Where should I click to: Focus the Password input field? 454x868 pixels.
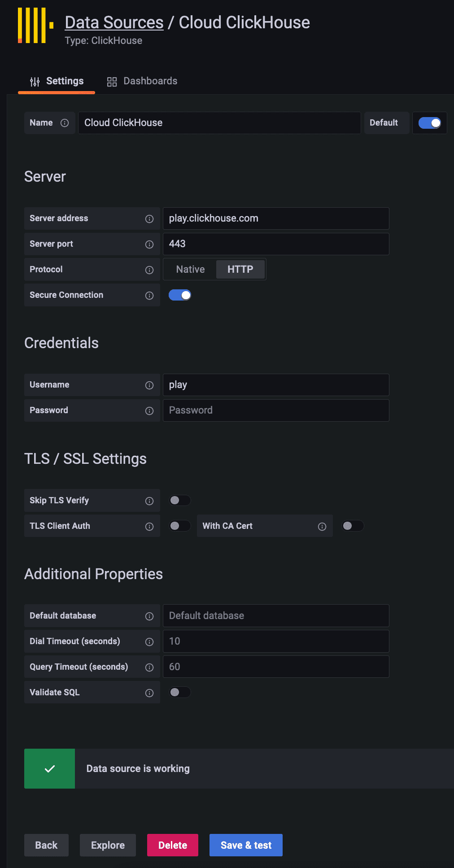point(276,410)
